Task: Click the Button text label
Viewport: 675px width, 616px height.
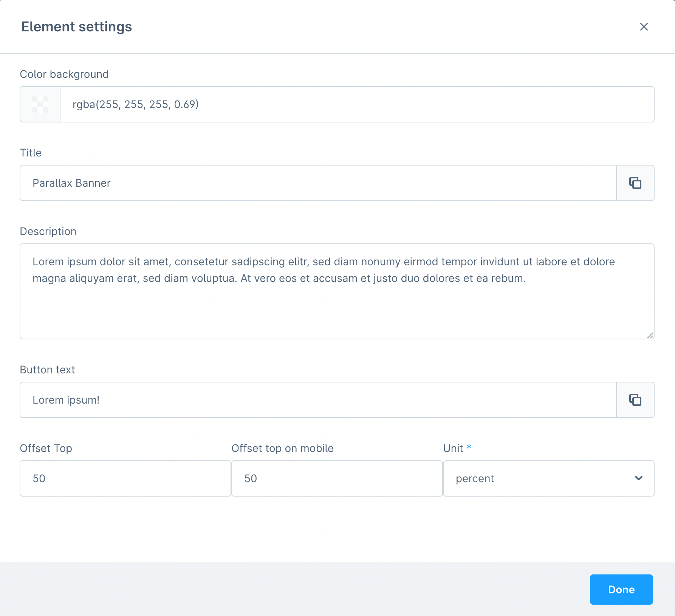Action: [x=47, y=370]
